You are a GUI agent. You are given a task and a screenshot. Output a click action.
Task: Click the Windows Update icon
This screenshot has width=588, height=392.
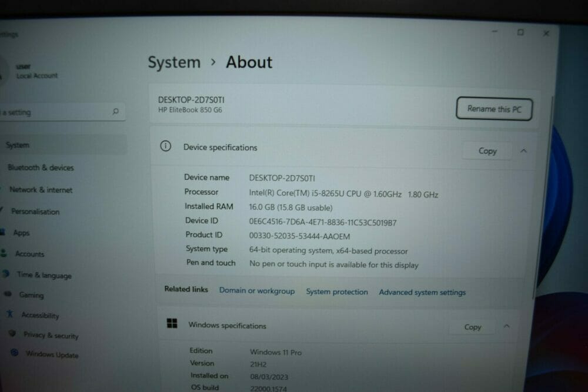15,352
